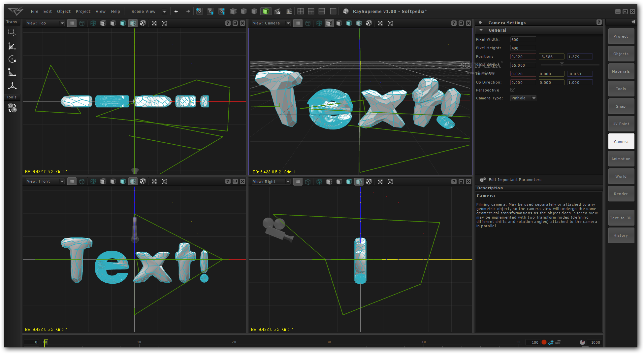Open the File menu
644x354 pixels.
tap(35, 12)
